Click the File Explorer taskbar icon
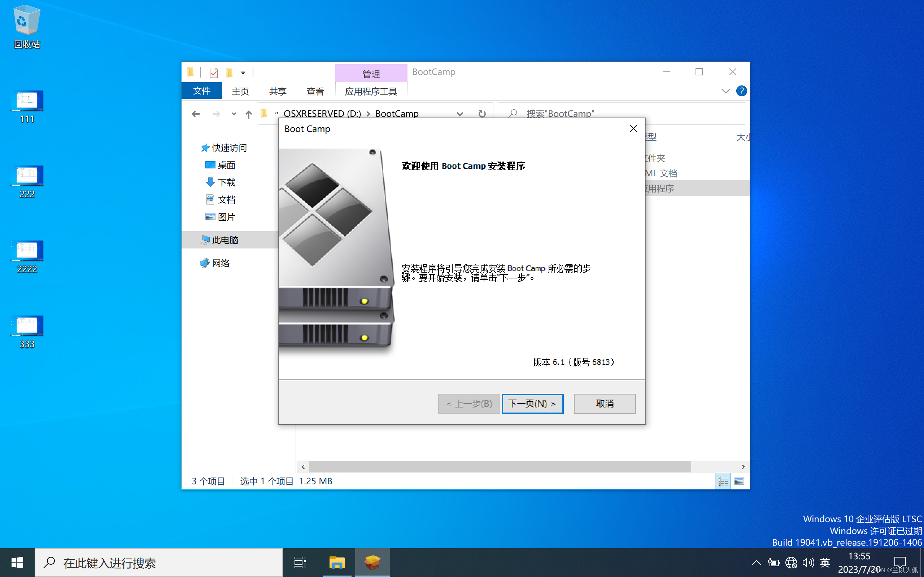 click(x=336, y=563)
